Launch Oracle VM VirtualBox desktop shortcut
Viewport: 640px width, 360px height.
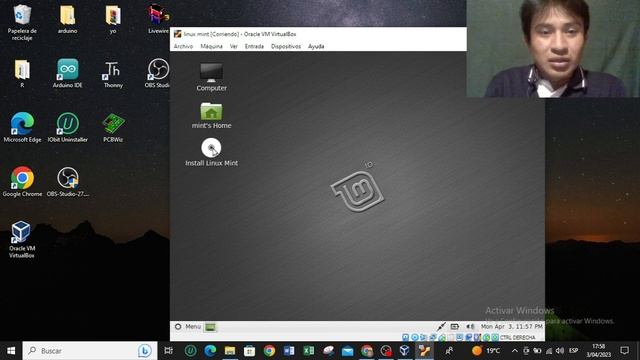click(x=22, y=239)
